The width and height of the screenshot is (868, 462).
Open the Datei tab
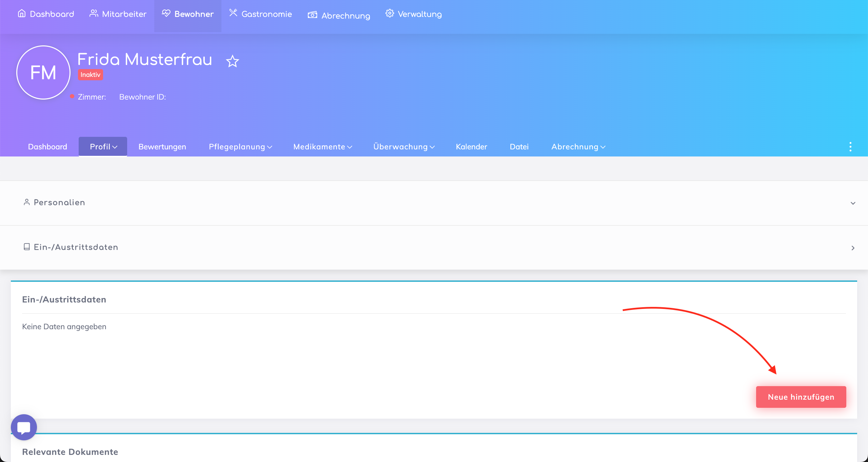click(x=519, y=147)
